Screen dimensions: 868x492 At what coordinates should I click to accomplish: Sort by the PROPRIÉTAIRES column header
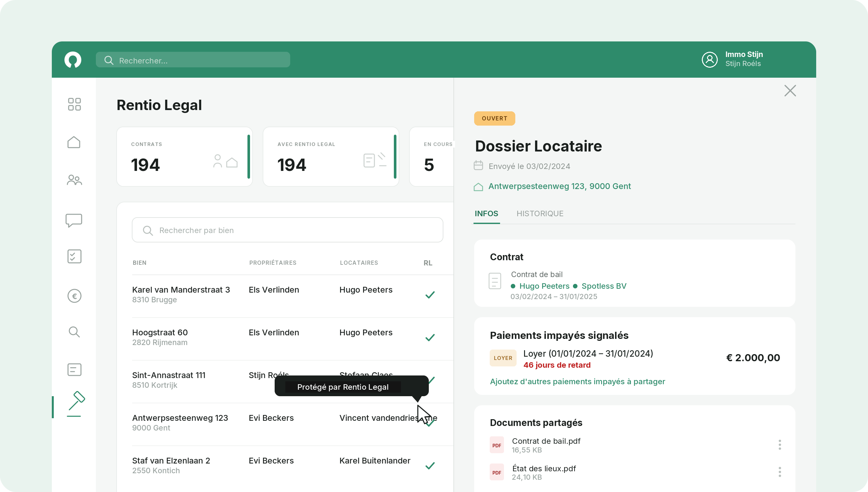click(273, 263)
